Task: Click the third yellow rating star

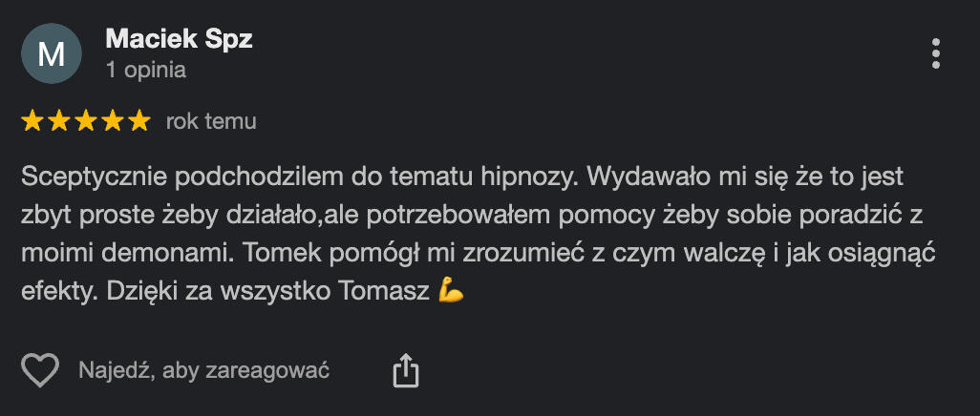Action: click(x=86, y=120)
